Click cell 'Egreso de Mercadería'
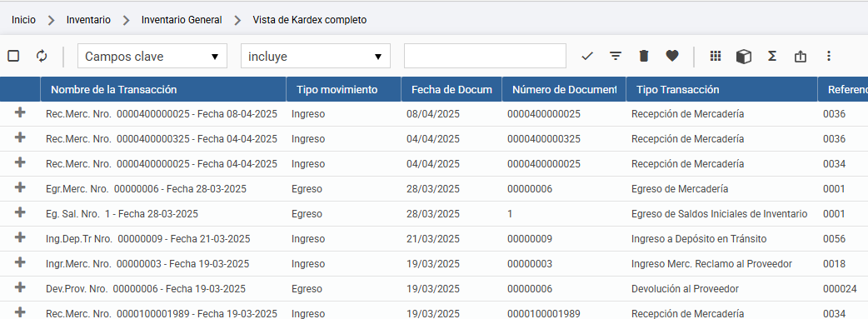The width and height of the screenshot is (868, 319). (x=679, y=189)
